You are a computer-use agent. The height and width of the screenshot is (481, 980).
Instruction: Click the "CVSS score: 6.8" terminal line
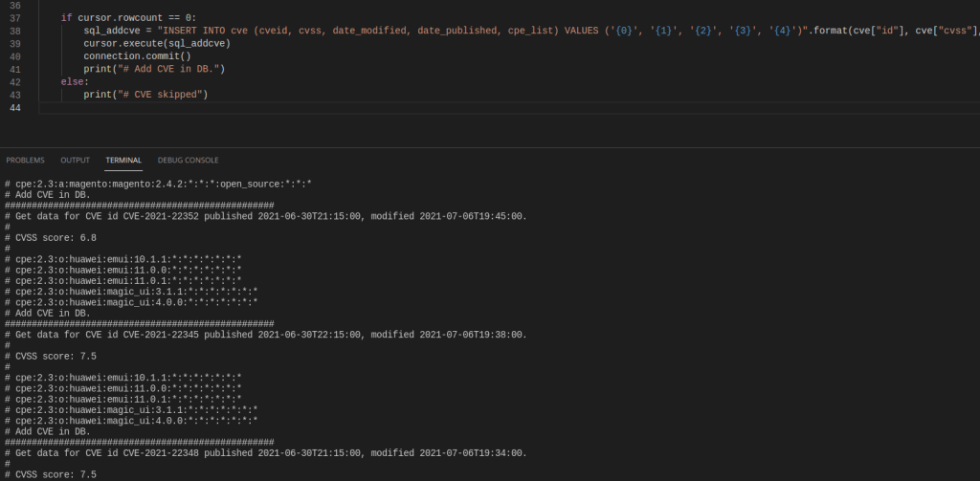tap(56, 238)
